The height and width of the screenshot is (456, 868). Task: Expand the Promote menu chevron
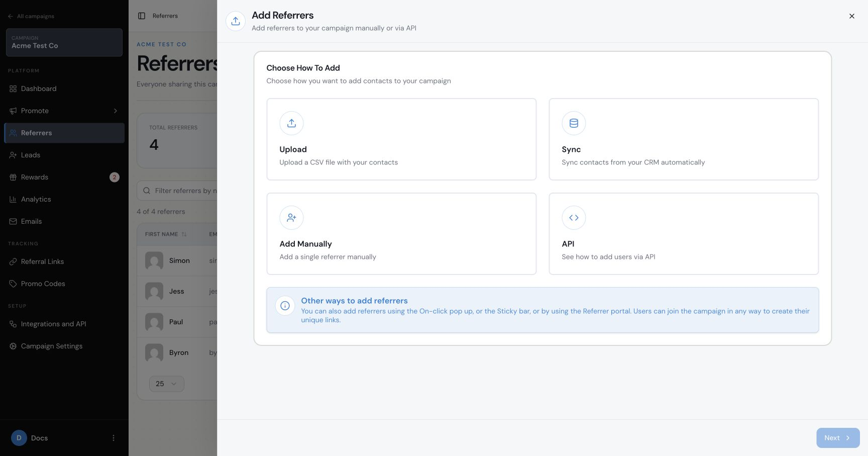tap(115, 111)
